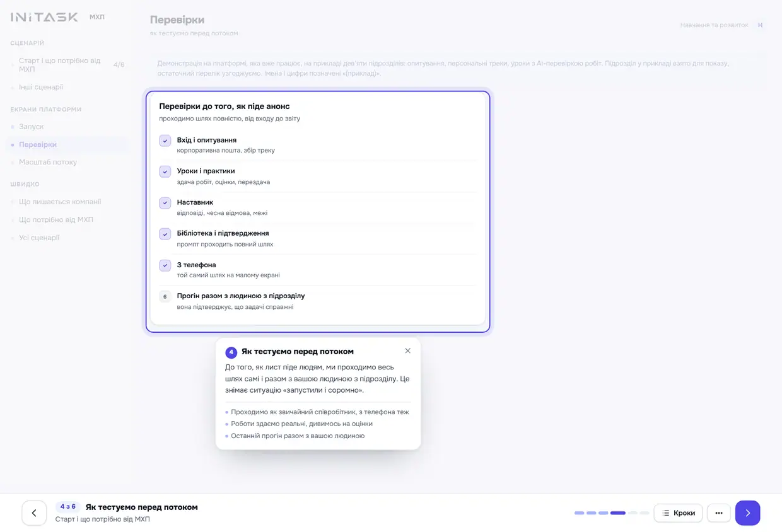This screenshot has width=782, height=532.
Task: Close the «Як тестуємо перед потоком» tooltip
Action: point(407,351)
